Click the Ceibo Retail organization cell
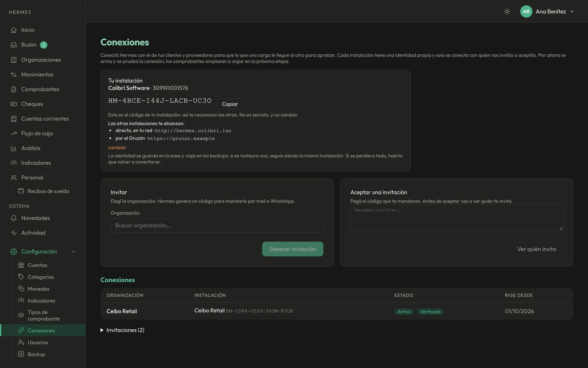Viewport: 588px width, 368px height. pyautogui.click(x=122, y=311)
